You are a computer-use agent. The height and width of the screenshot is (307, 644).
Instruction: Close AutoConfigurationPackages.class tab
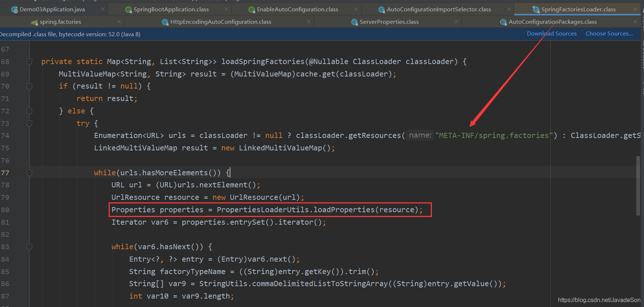(x=635, y=22)
